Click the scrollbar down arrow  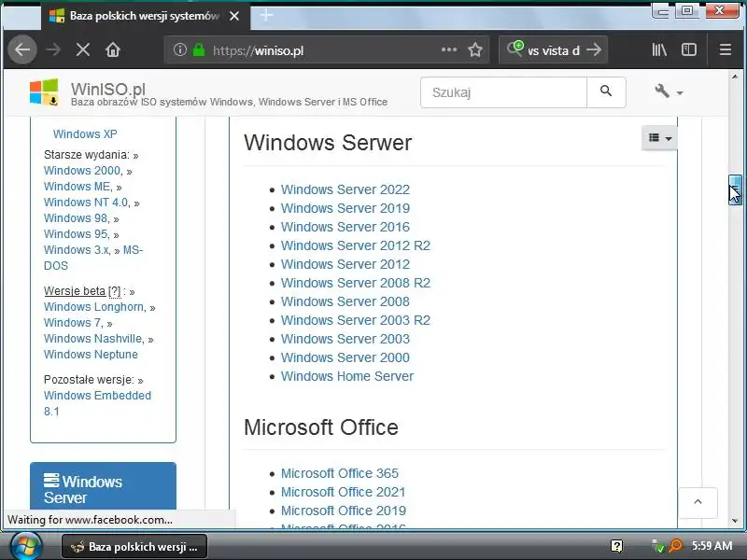(x=735, y=521)
